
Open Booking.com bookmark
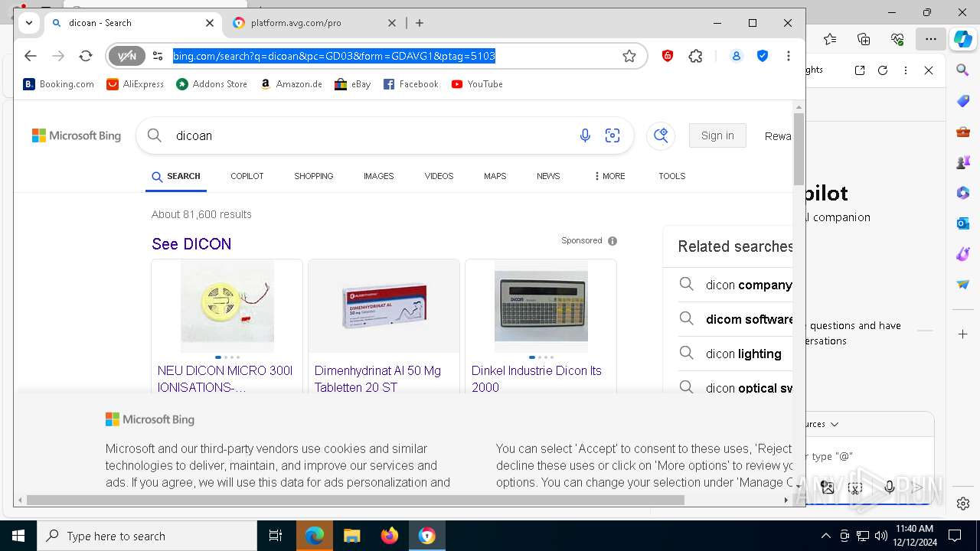click(59, 84)
